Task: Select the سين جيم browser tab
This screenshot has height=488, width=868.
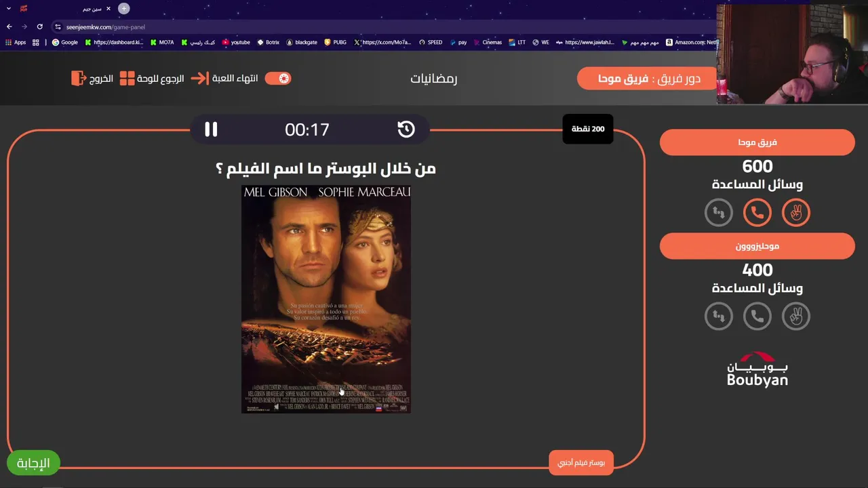Action: [x=66, y=9]
